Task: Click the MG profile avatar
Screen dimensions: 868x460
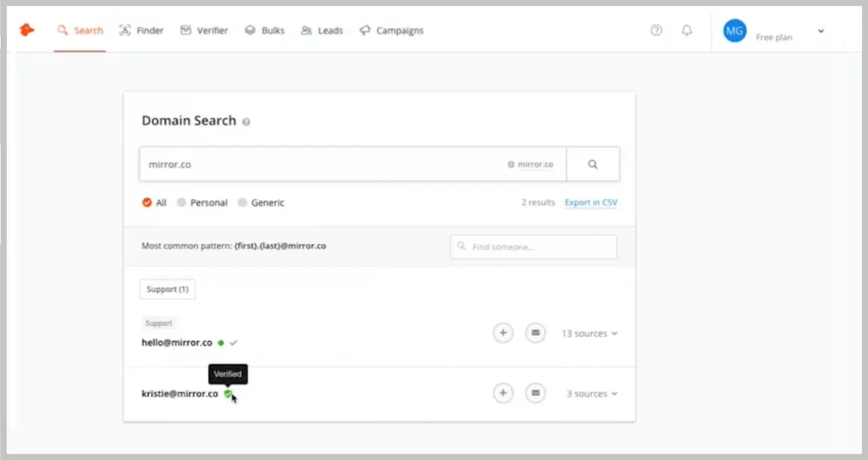Action: click(735, 31)
